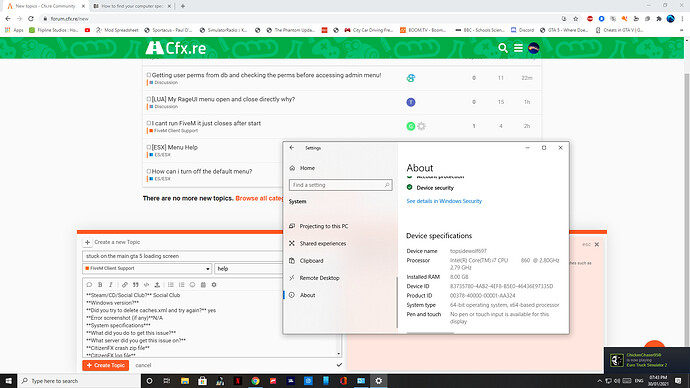Insert a hyperlink using the link icon
This screenshot has width=690, height=388.
coord(125,285)
